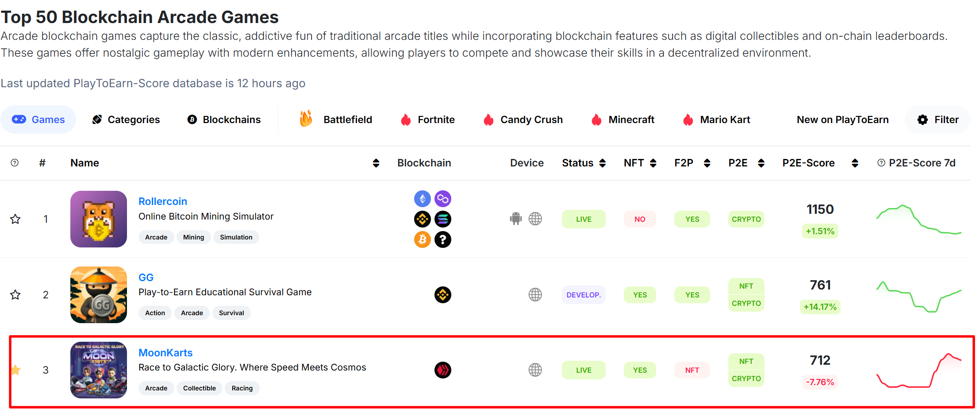Viewport: 980px width, 413px height.
Task: Click Ethereum blockchain icon in Rollercoin row
Action: coord(423,199)
